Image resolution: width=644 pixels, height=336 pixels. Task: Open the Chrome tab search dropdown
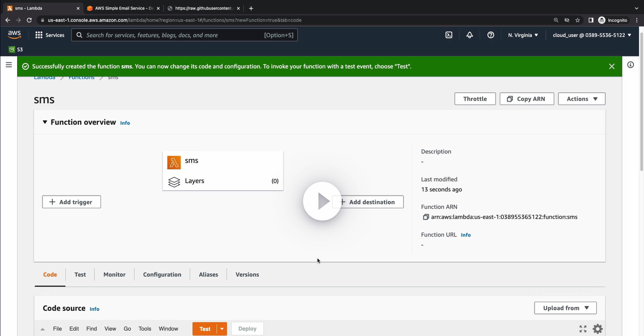(637, 8)
